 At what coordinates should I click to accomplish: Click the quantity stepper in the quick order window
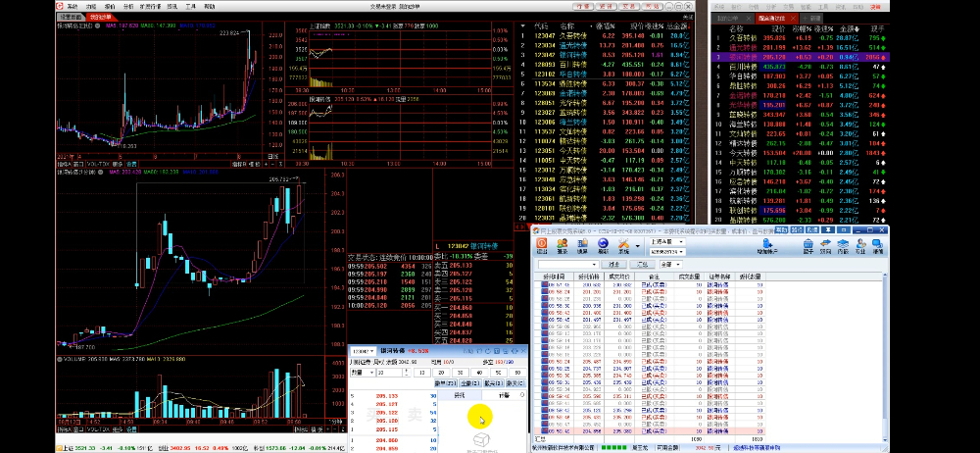(408, 373)
